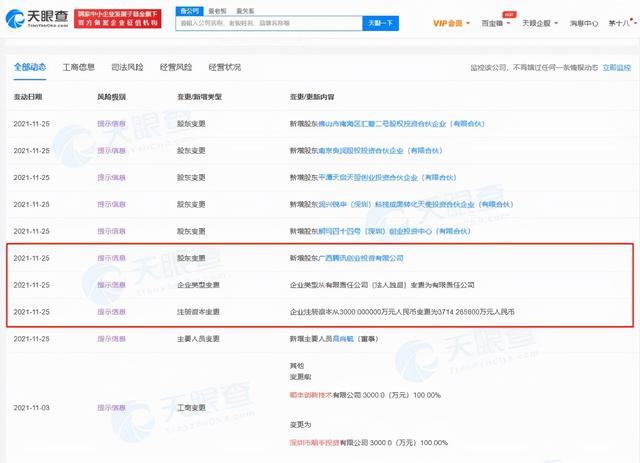Open the user account dropdown

coord(622,23)
